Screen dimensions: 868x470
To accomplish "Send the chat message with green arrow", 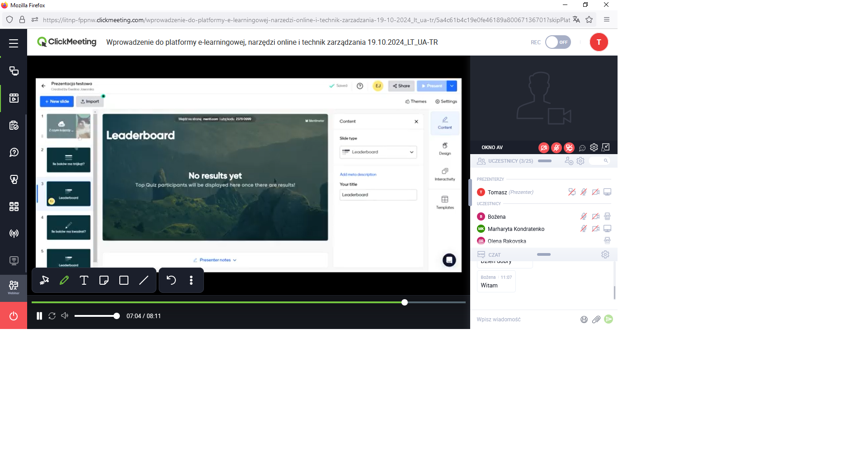I will (609, 319).
